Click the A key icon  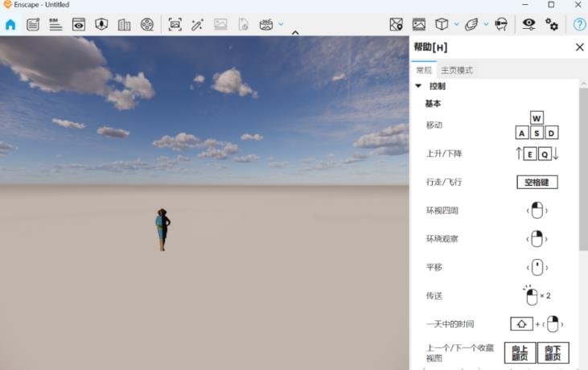point(521,133)
